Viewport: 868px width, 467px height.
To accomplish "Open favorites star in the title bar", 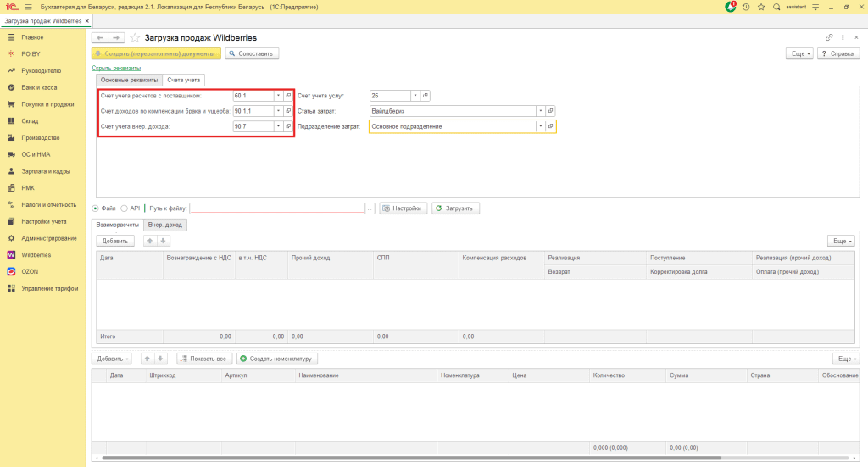I will 761,7.
